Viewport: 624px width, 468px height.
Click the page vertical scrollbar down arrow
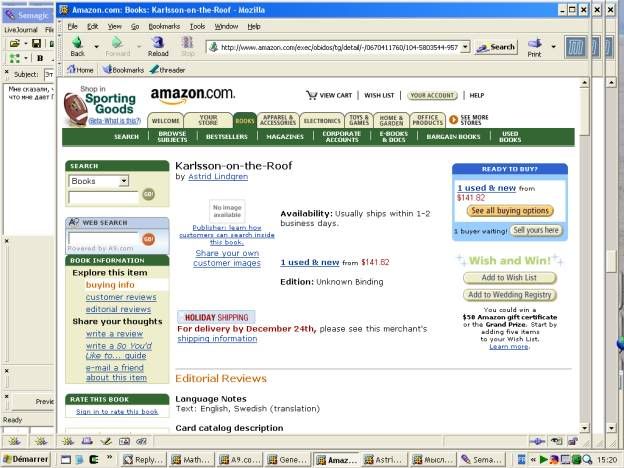[x=584, y=428]
